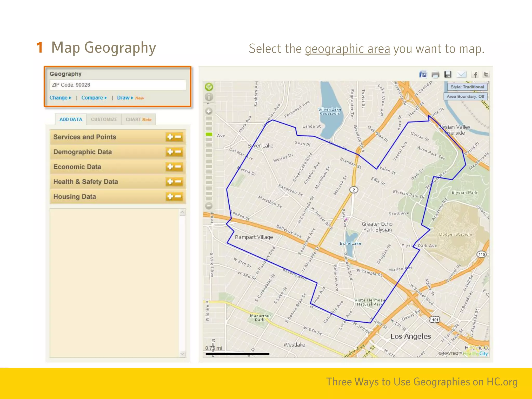The width and height of the screenshot is (532, 399).
Task: Share map on Facebook
Action: [x=475, y=75]
